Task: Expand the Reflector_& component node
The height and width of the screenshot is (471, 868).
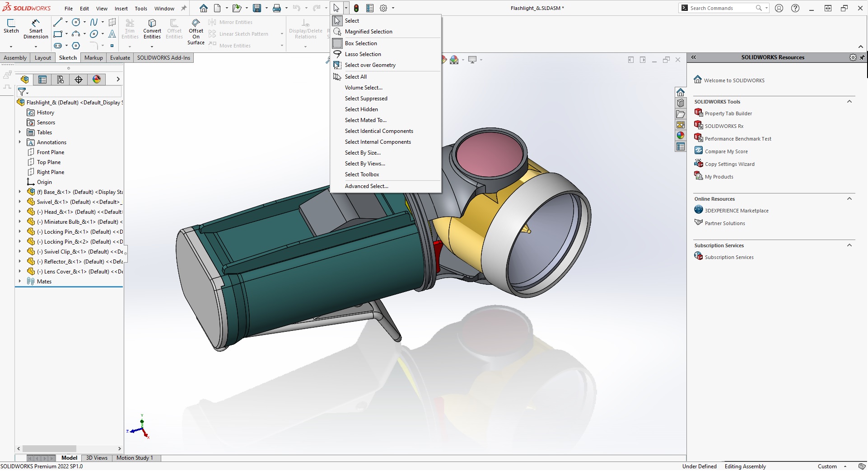Action: tap(19, 261)
